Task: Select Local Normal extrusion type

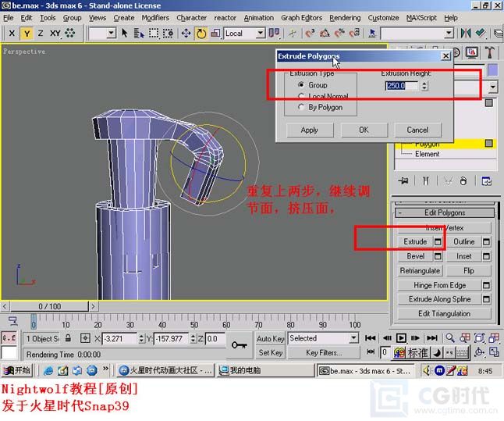Action: [x=323, y=96]
